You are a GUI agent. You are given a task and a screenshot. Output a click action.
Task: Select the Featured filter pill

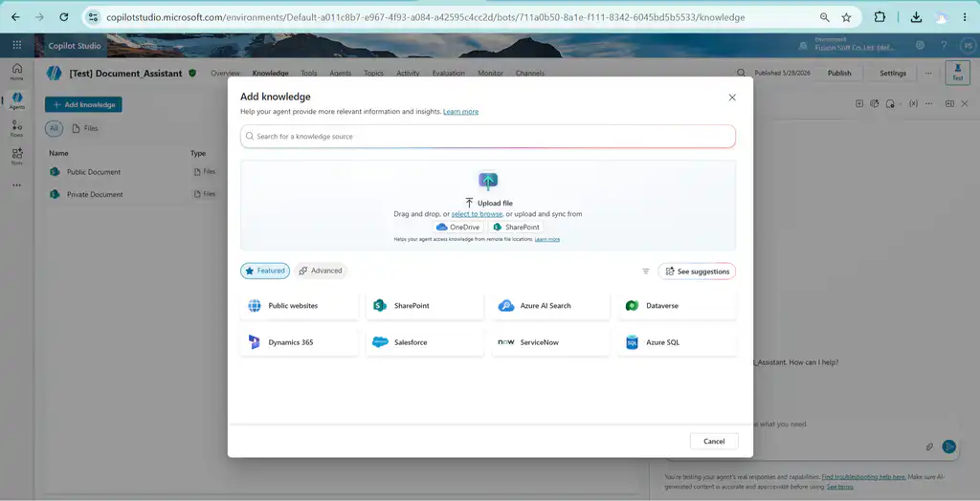pos(265,271)
